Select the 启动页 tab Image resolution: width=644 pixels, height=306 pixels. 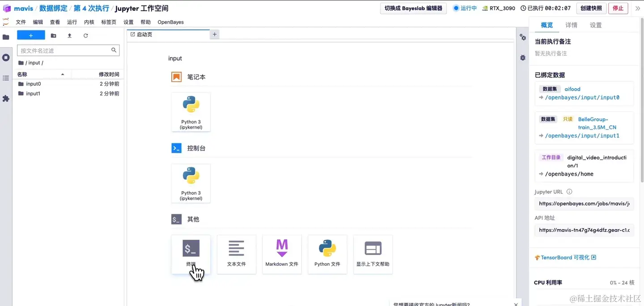[168, 34]
